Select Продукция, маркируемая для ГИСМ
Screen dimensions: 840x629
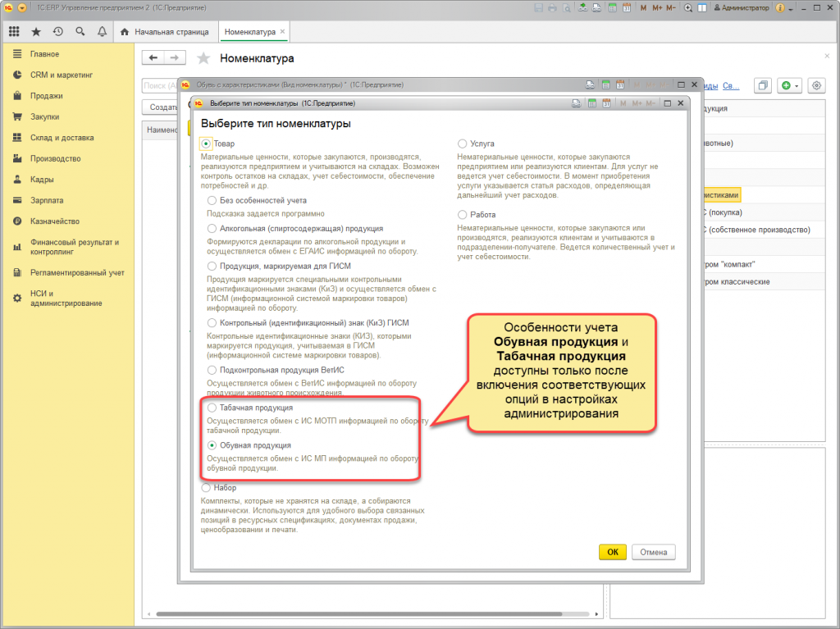coord(212,266)
